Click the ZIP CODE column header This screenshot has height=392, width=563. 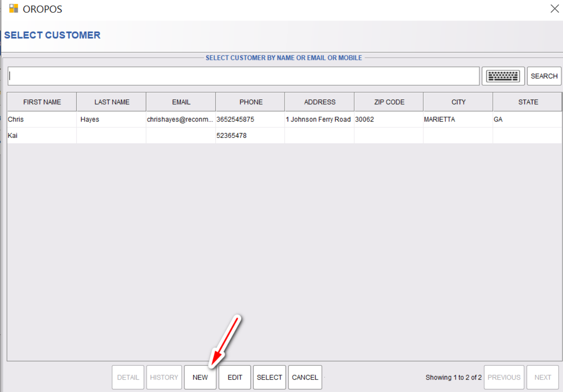coord(389,102)
